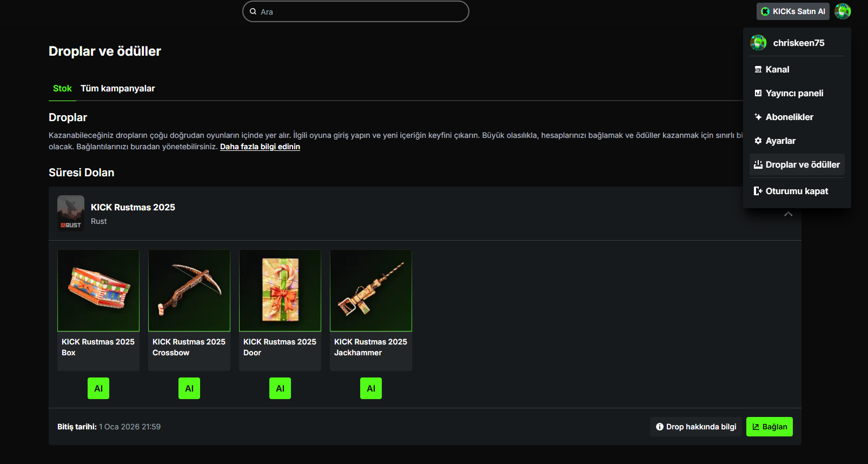Click the external link icon on Bağlan
Image resolution: width=868 pixels, height=464 pixels.
point(756,427)
